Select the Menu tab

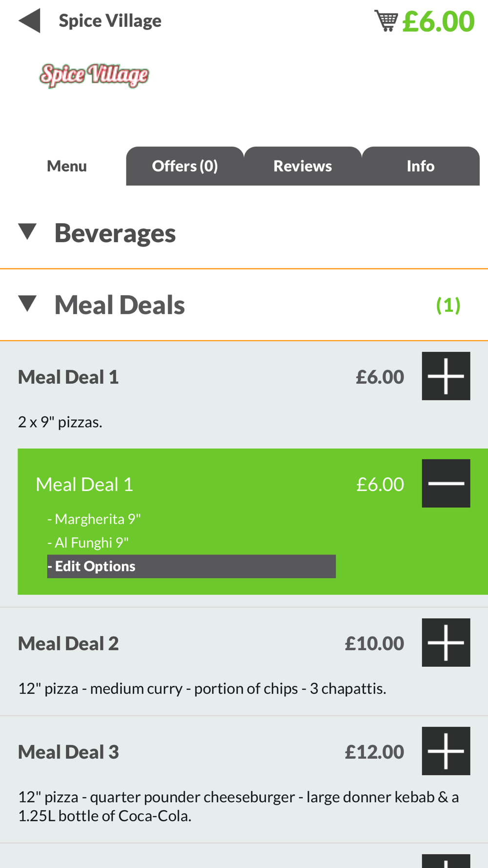coord(67,166)
